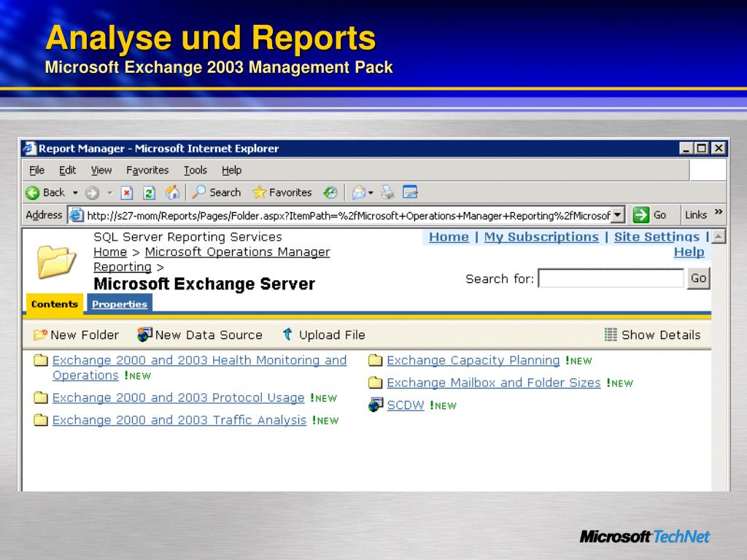Open the View menu
Screen dimensions: 747x560
(101, 170)
